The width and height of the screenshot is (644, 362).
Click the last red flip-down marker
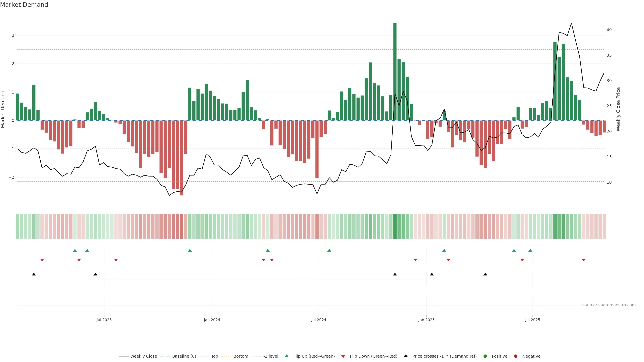pos(584,260)
